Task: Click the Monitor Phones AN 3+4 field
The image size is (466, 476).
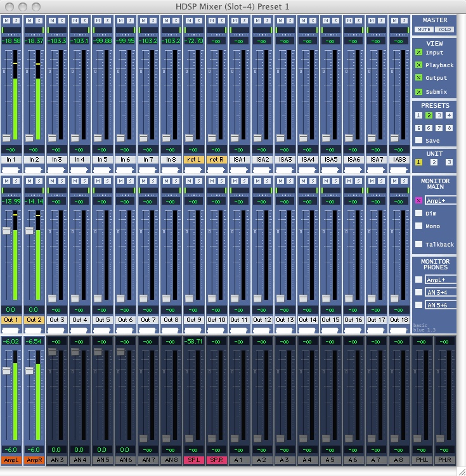Action: coord(441,292)
